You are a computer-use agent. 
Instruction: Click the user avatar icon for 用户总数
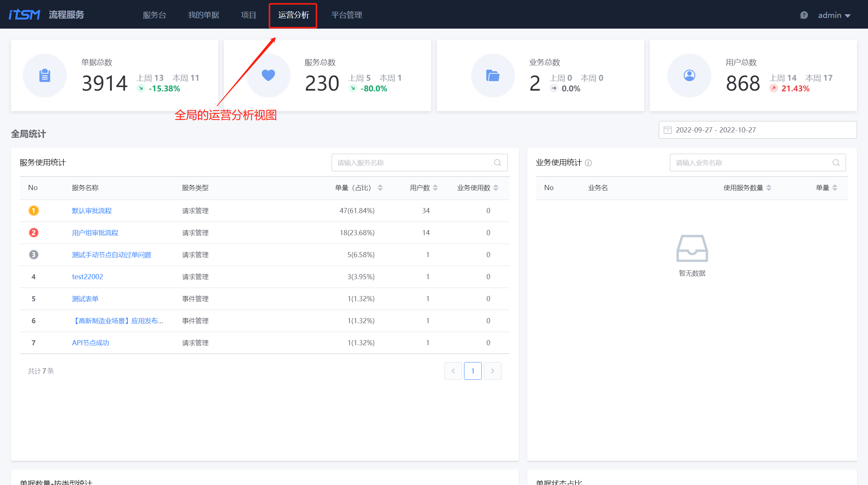point(689,76)
